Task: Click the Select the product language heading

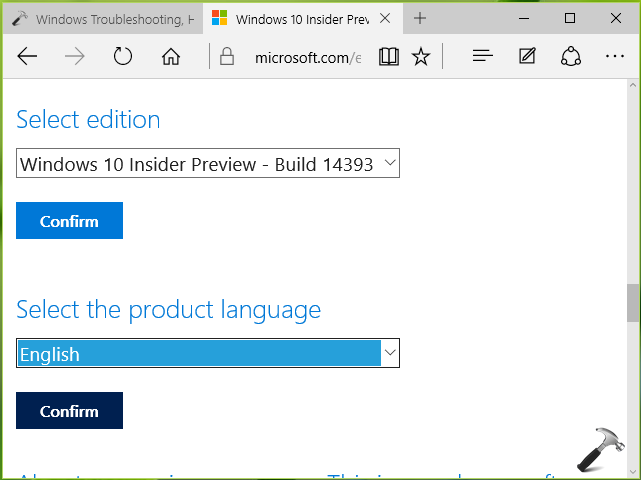Action: click(168, 310)
